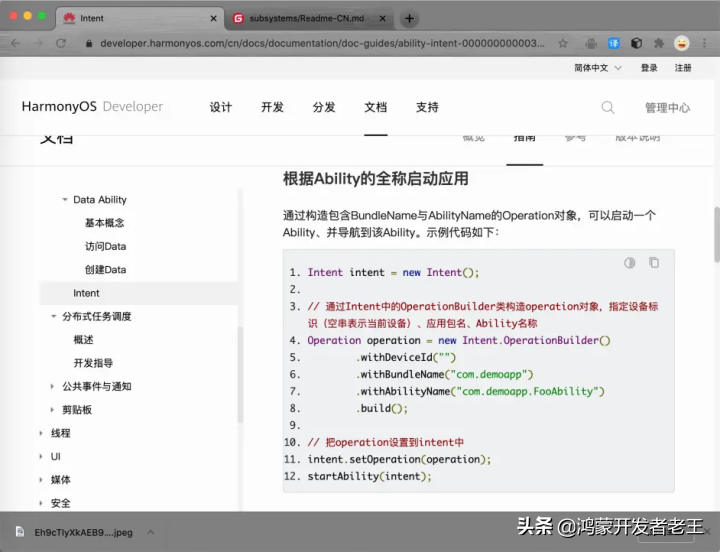
Task: Click the .withBundleName("com.demoapp") line
Action: (444, 374)
